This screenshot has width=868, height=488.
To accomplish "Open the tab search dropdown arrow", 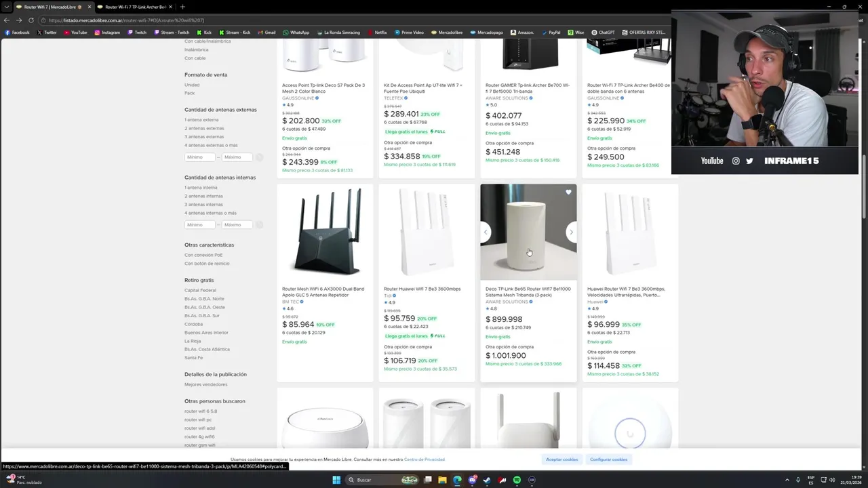I will coord(7,7).
